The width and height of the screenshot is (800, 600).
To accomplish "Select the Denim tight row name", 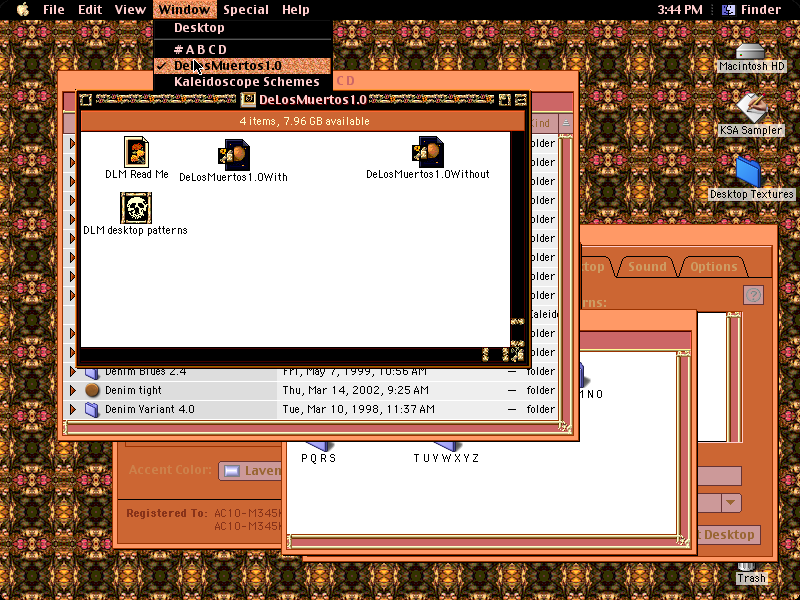I will (133, 390).
